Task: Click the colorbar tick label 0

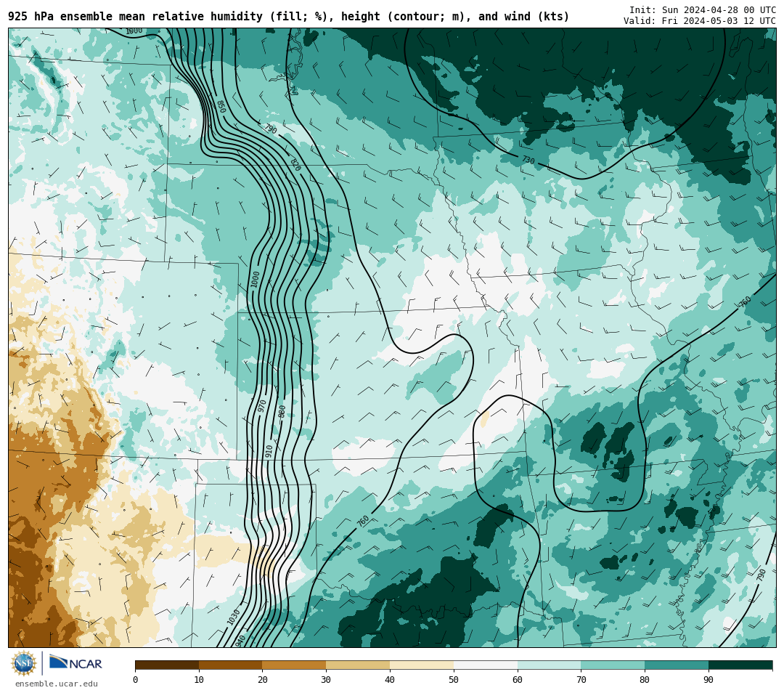Action: 136,679
